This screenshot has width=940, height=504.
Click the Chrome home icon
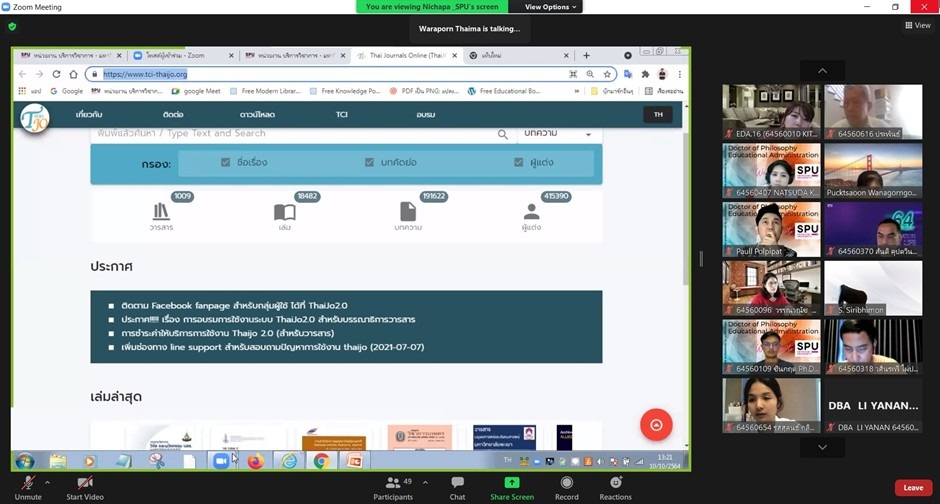click(73, 74)
